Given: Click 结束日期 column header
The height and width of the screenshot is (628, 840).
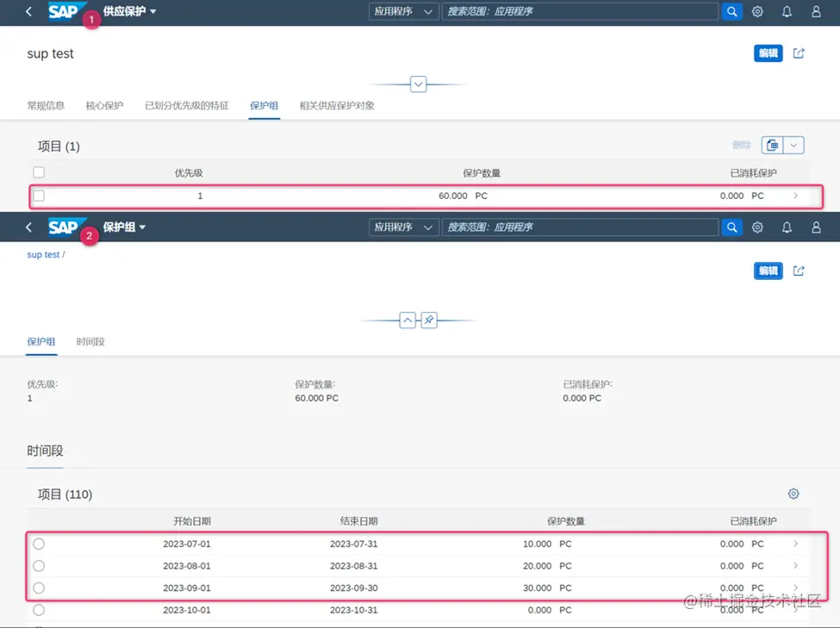Looking at the screenshot, I should [x=359, y=521].
